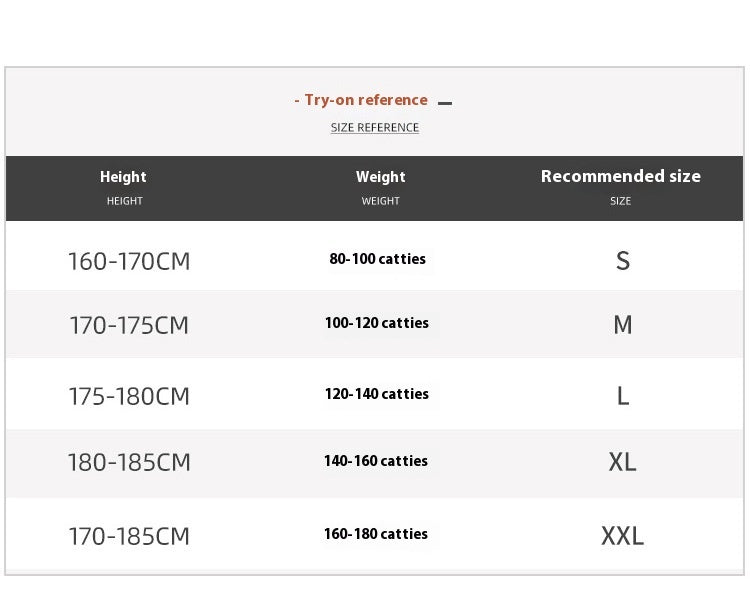This screenshot has height=607, width=750.
Task: Select recommended size M
Action: [623, 325]
